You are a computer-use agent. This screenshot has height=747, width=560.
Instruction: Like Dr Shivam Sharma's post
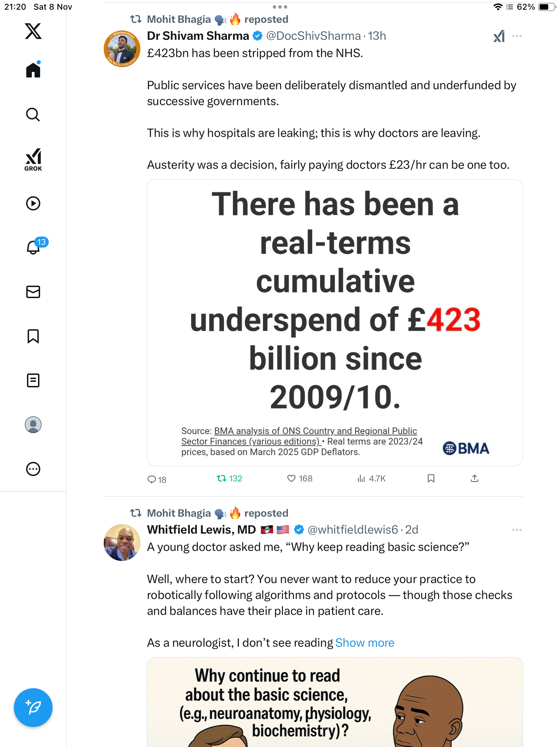click(300, 479)
